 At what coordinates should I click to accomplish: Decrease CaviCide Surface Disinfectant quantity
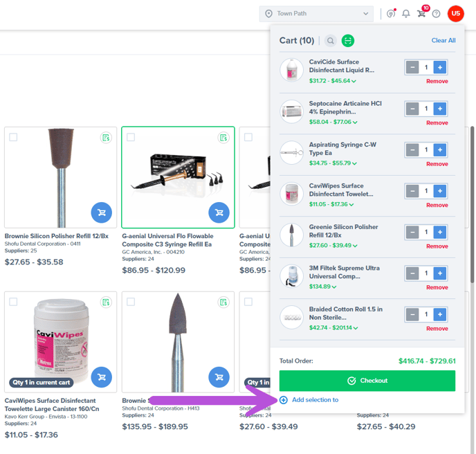tap(412, 67)
